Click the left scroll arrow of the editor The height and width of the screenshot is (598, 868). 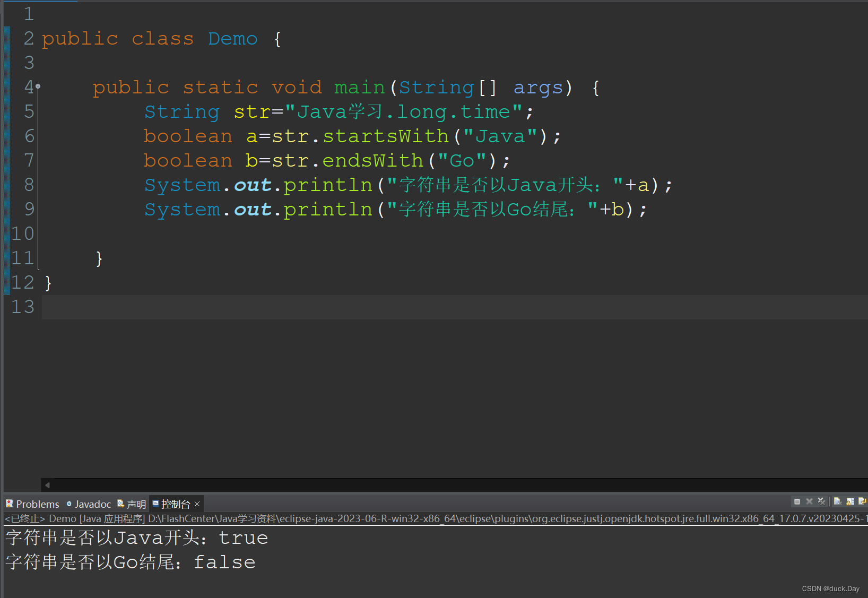tap(47, 484)
